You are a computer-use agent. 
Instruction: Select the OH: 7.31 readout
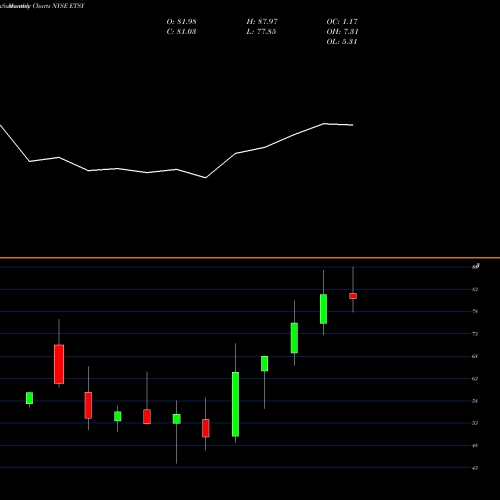(342, 32)
